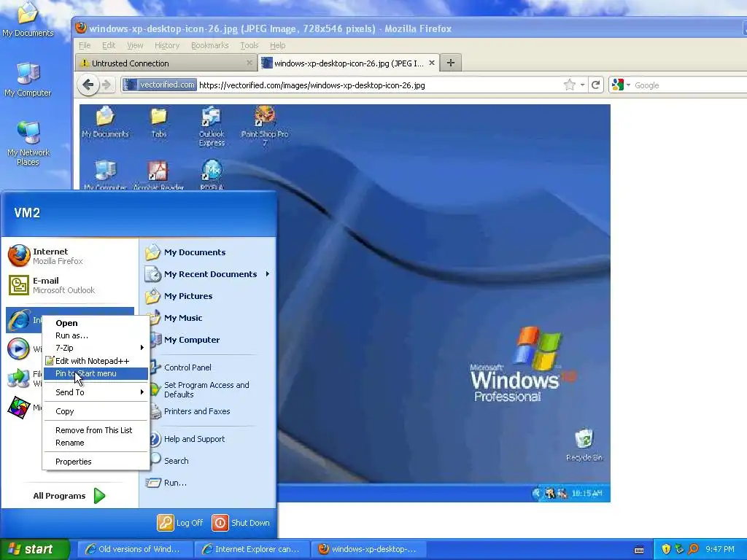Viewport: 747px width, 560px height.
Task: Open My Network Places desktop icon
Action: pos(28,143)
